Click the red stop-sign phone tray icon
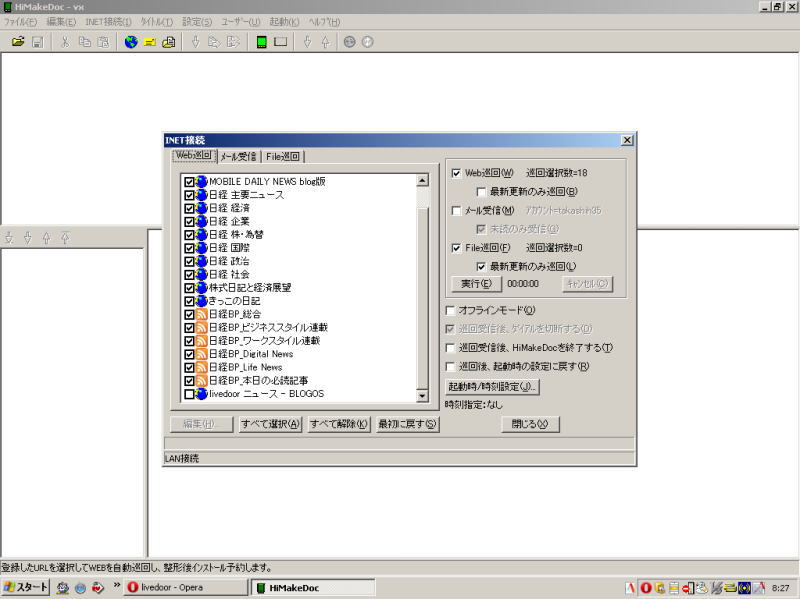 pyautogui.click(x=688, y=588)
